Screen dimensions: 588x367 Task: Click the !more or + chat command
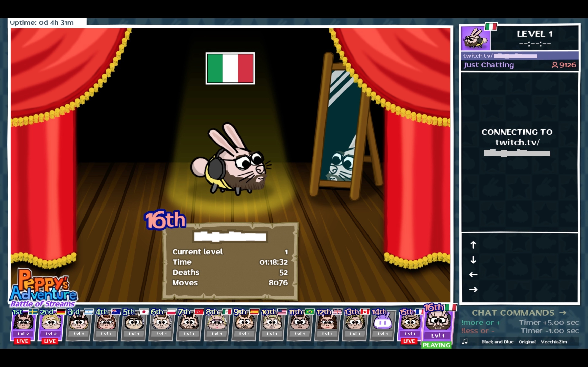coord(481,323)
